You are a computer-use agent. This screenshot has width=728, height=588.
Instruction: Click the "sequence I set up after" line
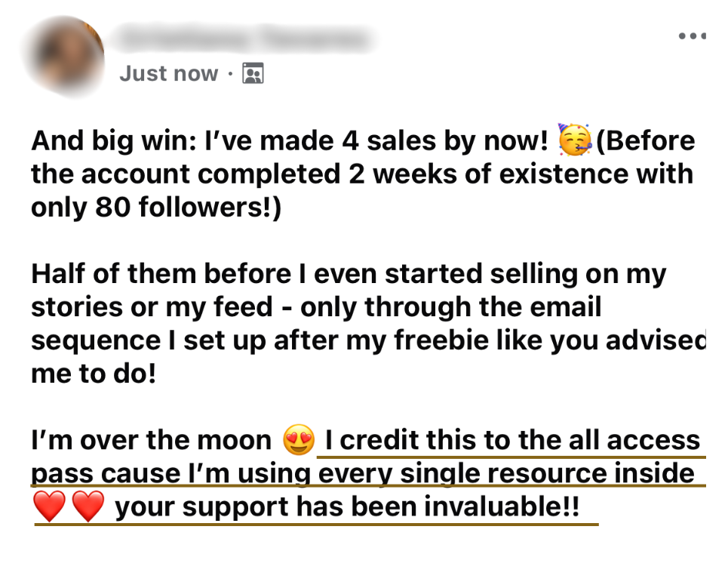click(369, 340)
